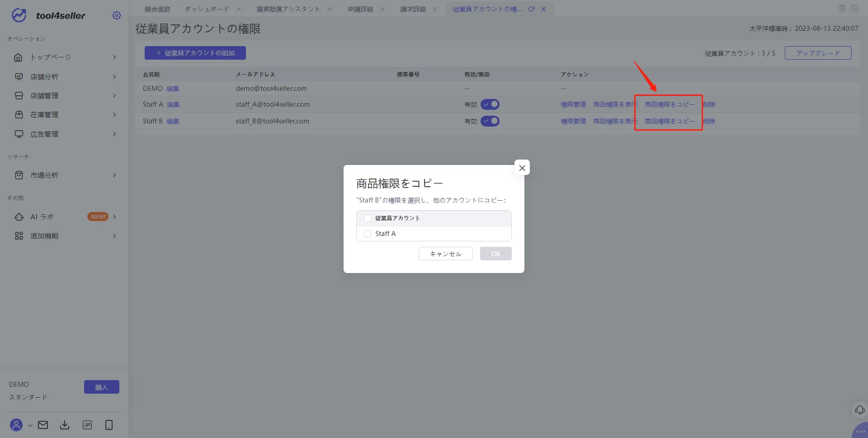
Task: Click 削除 for Staff A
Action: point(709,105)
